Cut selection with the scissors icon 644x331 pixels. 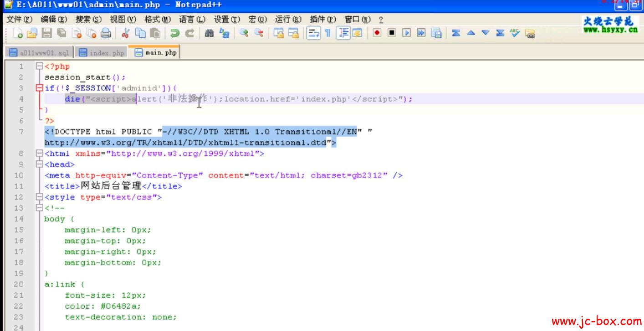click(126, 33)
